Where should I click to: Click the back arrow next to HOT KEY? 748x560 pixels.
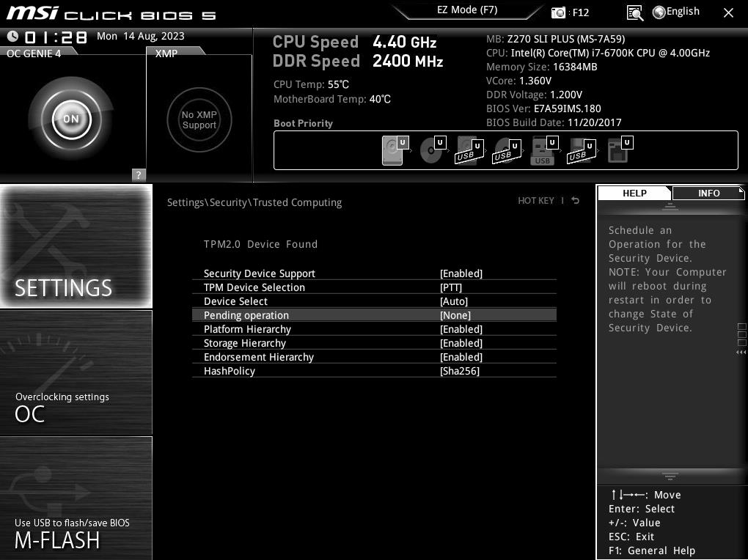(x=576, y=200)
